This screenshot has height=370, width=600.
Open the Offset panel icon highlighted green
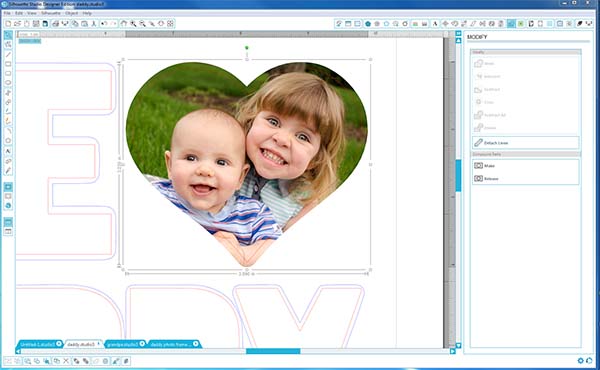pos(521,24)
